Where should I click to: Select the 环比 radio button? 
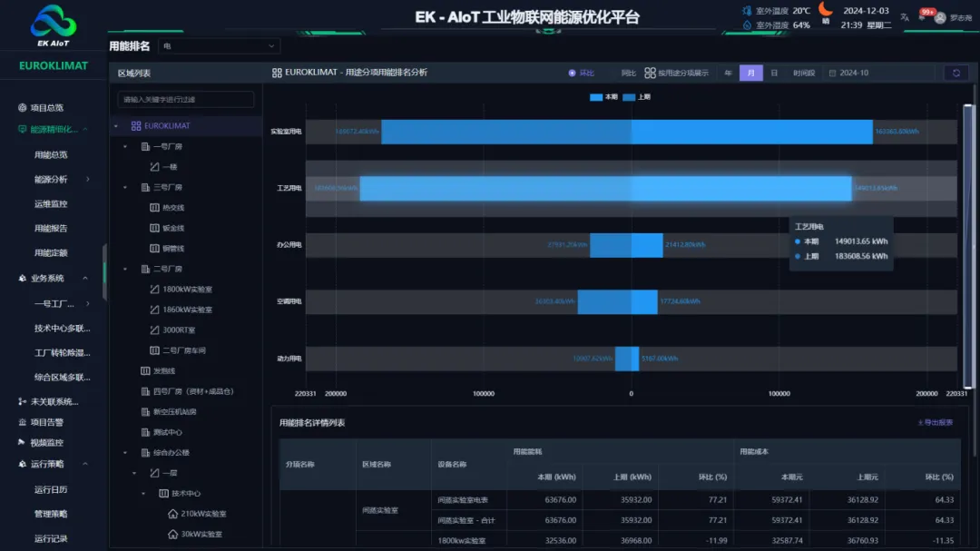point(573,74)
